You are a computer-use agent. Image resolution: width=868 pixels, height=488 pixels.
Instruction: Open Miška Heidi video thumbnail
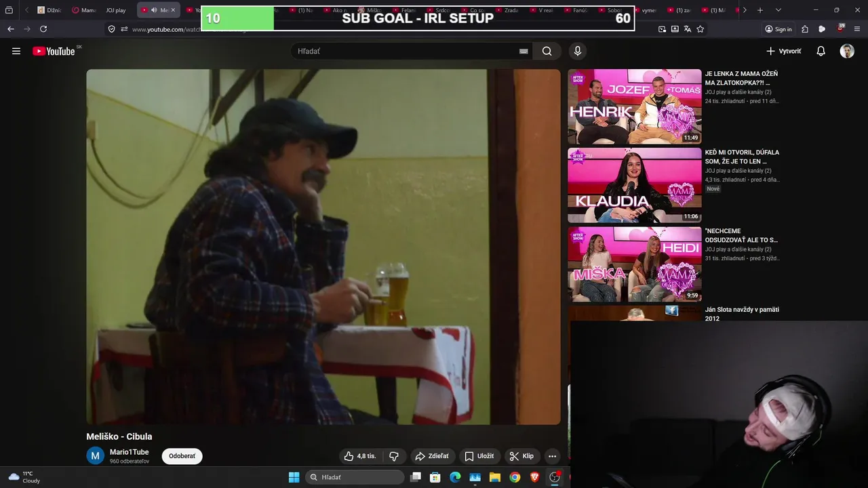click(635, 264)
